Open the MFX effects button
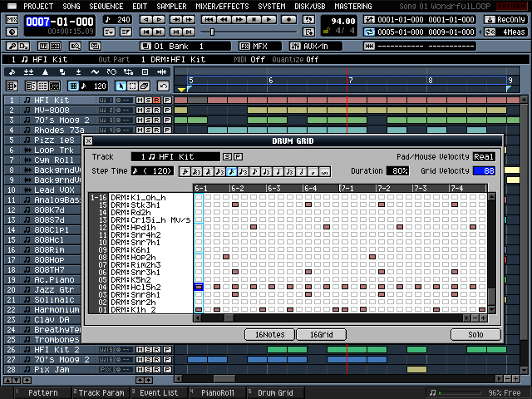Image resolution: width=532 pixels, height=399 pixels. pos(260,47)
